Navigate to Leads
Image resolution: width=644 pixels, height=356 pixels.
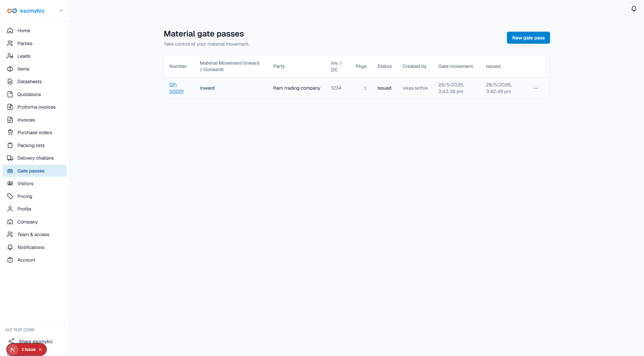tap(35, 56)
